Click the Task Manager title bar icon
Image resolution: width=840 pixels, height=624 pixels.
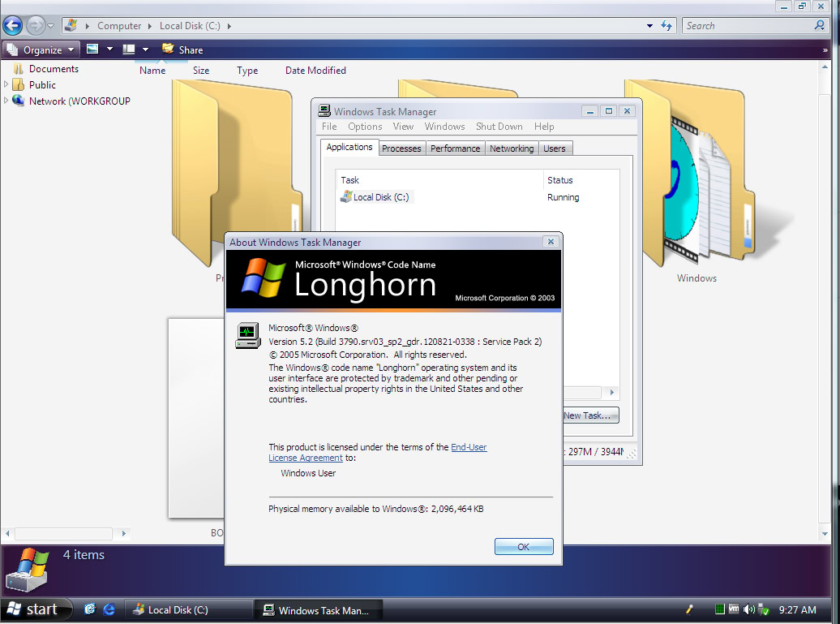point(324,111)
